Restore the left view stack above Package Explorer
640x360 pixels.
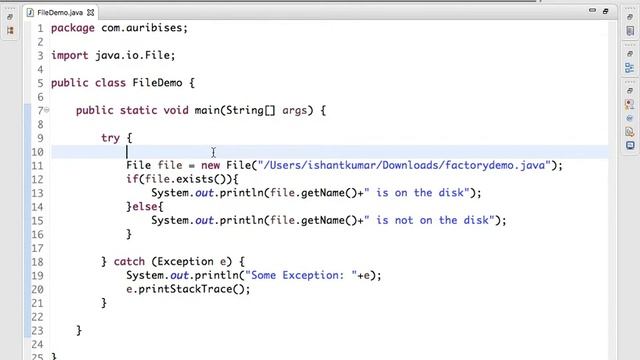pyautogui.click(x=10, y=17)
